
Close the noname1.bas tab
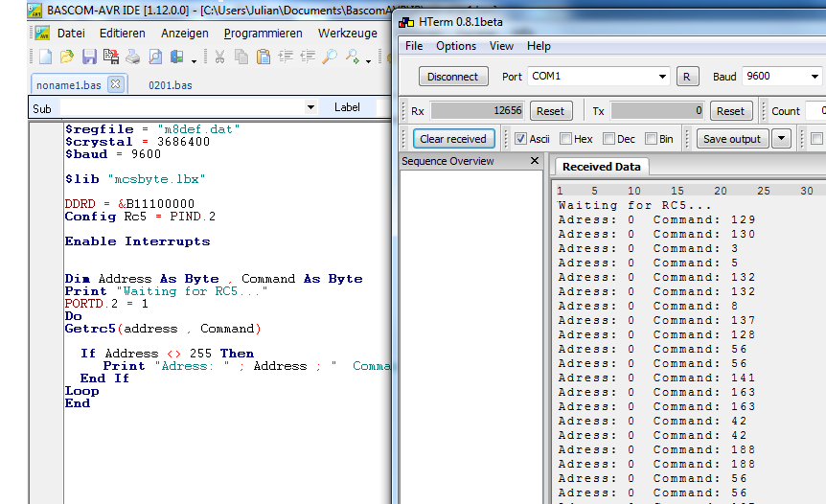tap(116, 83)
